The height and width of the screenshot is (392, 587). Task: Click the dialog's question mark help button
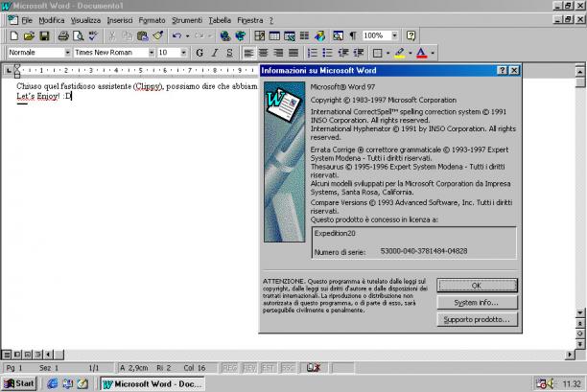[x=503, y=70]
